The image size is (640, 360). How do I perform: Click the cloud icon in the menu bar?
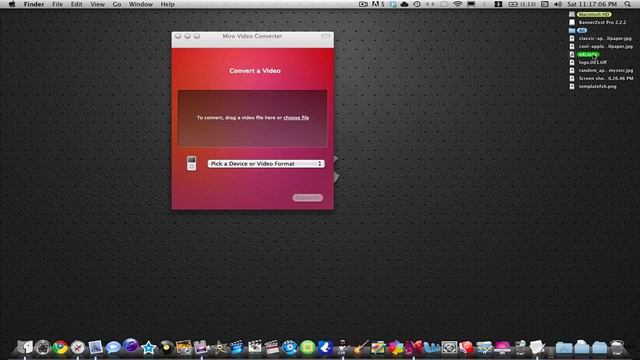pyautogui.click(x=404, y=4)
